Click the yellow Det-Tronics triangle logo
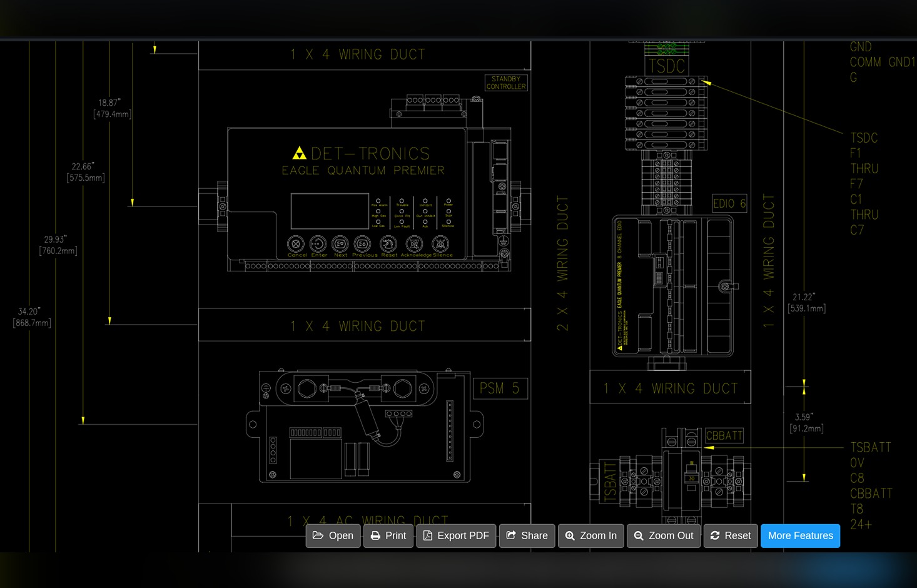The height and width of the screenshot is (588, 917). click(x=300, y=153)
